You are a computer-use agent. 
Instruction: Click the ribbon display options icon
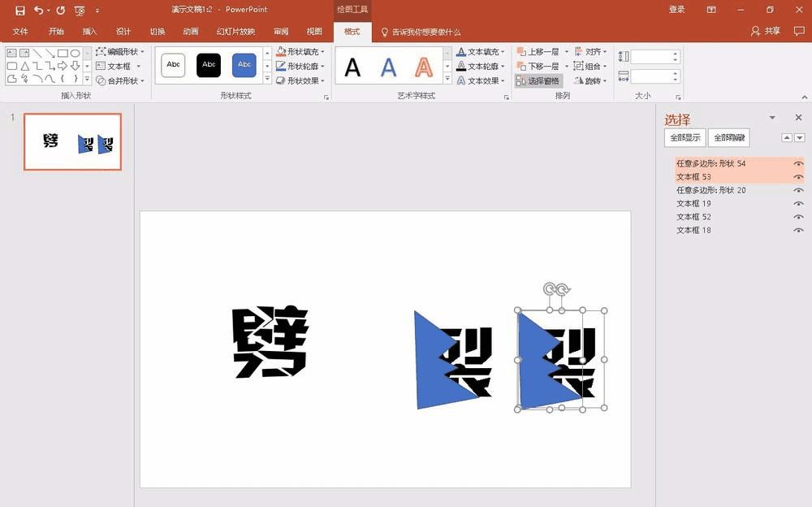(x=711, y=9)
